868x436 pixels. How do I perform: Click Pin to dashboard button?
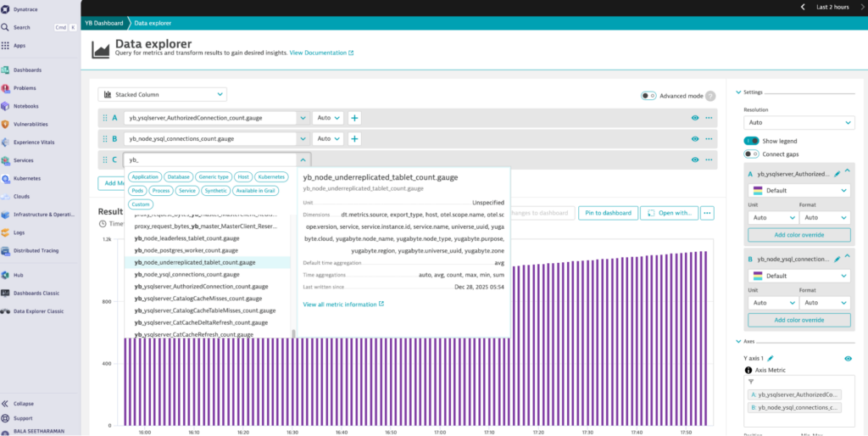pyautogui.click(x=608, y=213)
